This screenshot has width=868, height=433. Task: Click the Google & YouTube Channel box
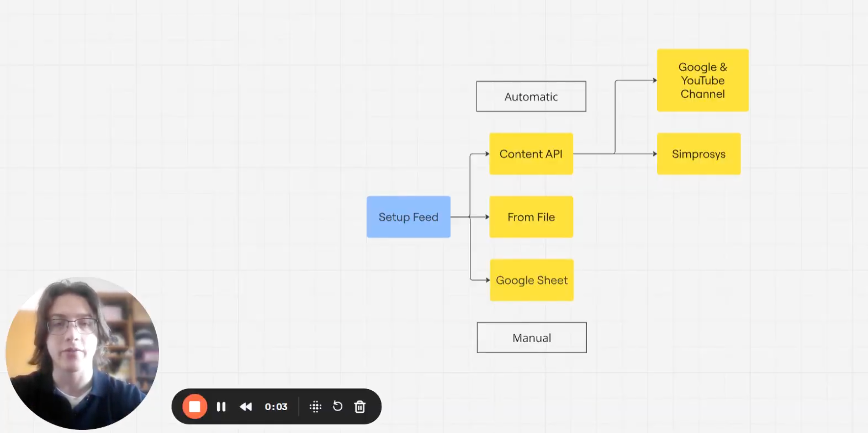tap(702, 80)
